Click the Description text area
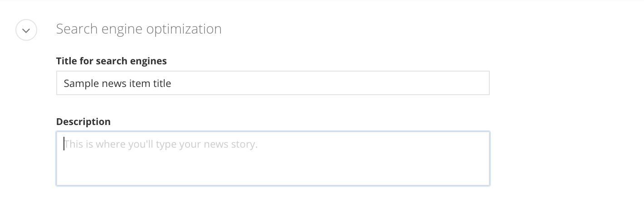Image resolution: width=644 pixels, height=202 pixels. 273,158
